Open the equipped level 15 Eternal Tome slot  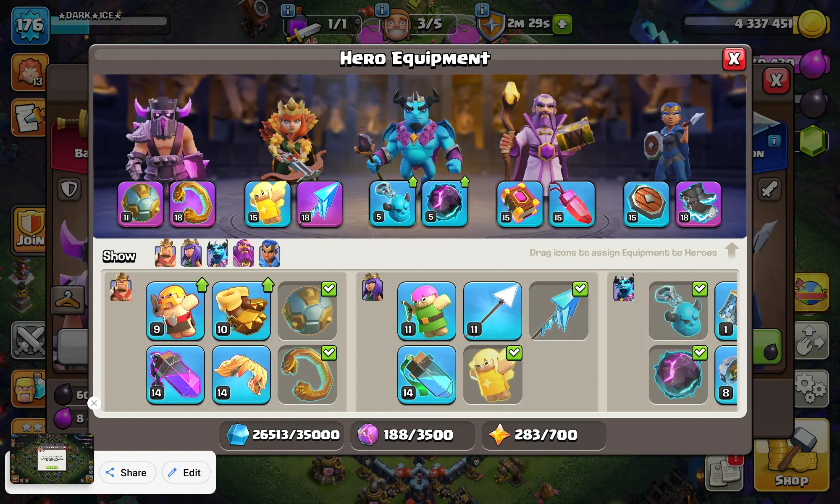(x=520, y=204)
